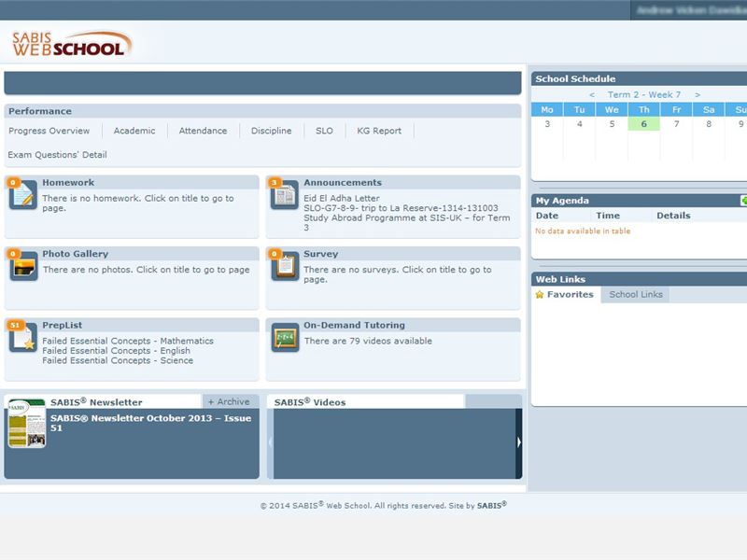747x560 pixels.
Task: Click the SABIS Web School logo
Action: coord(72,44)
